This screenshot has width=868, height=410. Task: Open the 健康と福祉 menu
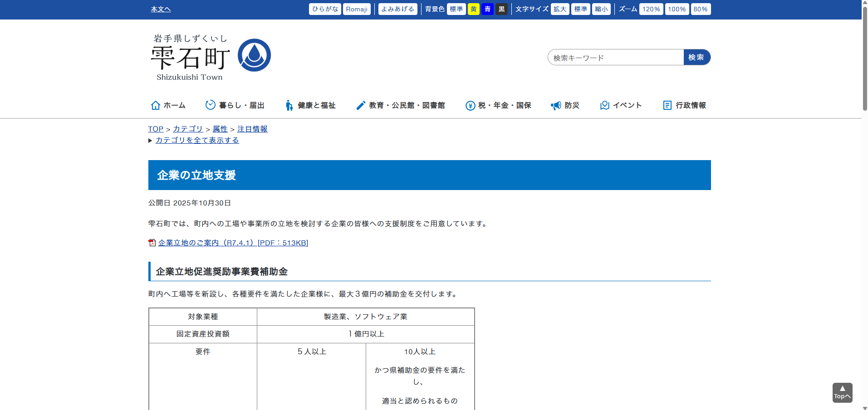point(310,105)
